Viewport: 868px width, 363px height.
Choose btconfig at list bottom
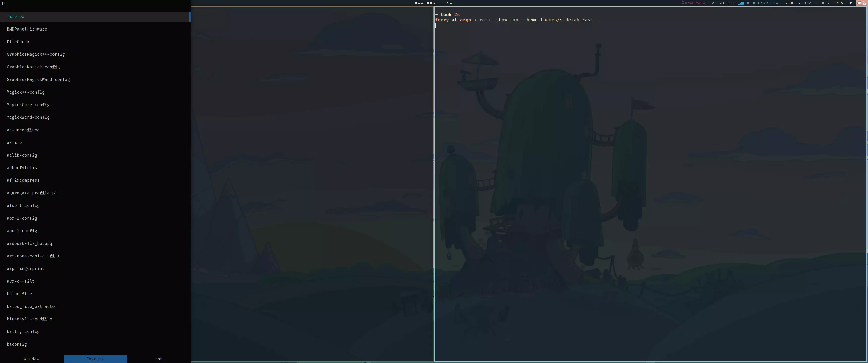click(95, 344)
